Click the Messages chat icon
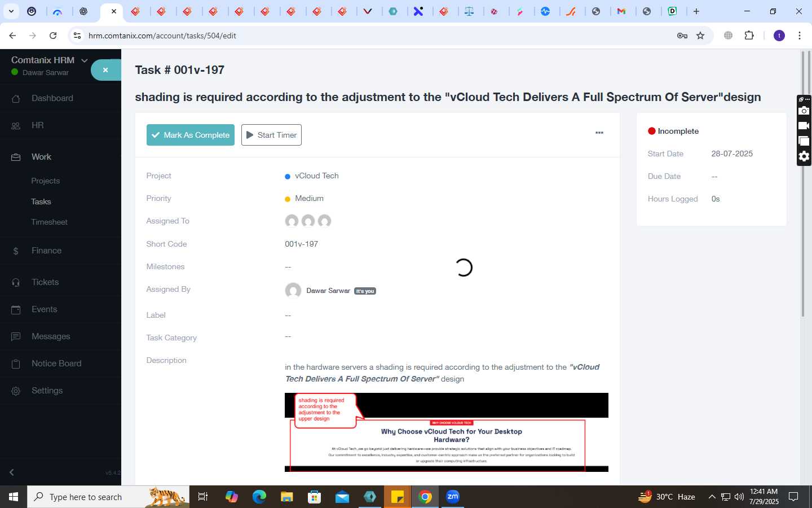Viewport: 812px width, 508px height. pyautogui.click(x=16, y=336)
